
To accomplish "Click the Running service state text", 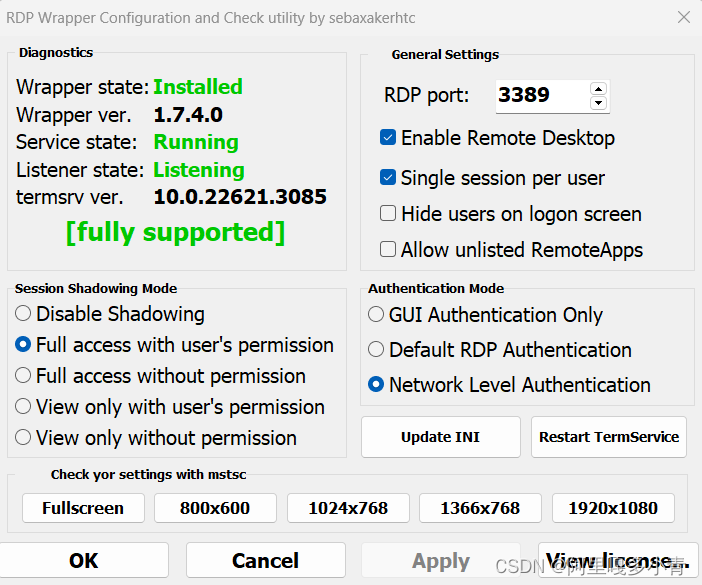I will (x=196, y=142).
